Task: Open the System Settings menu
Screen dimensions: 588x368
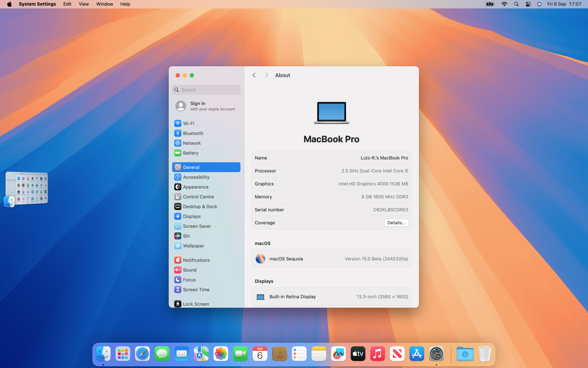Action: pyautogui.click(x=37, y=4)
